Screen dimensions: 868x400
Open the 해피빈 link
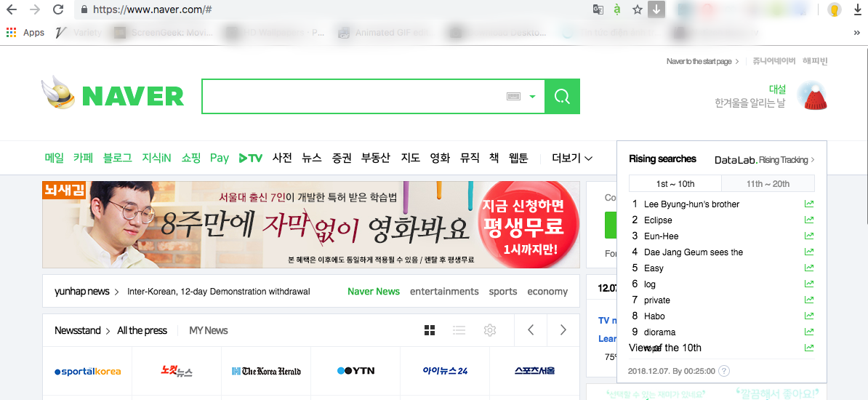(x=815, y=61)
